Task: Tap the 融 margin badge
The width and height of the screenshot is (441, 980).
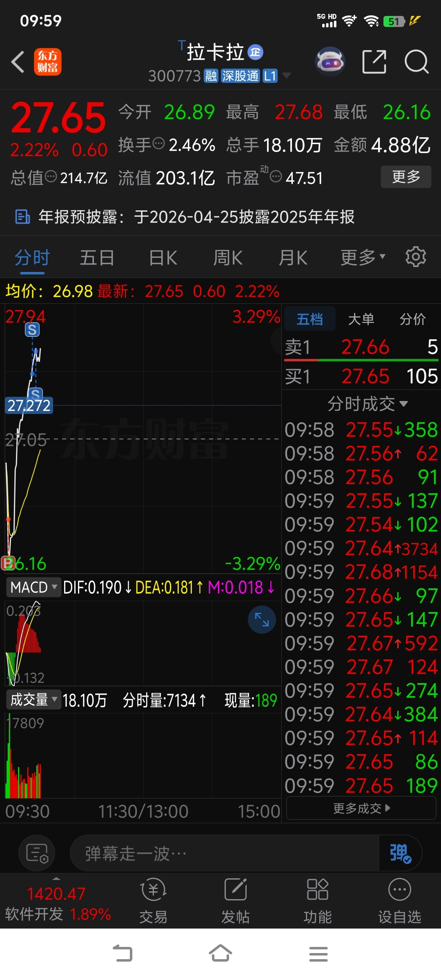Action: pos(211,76)
